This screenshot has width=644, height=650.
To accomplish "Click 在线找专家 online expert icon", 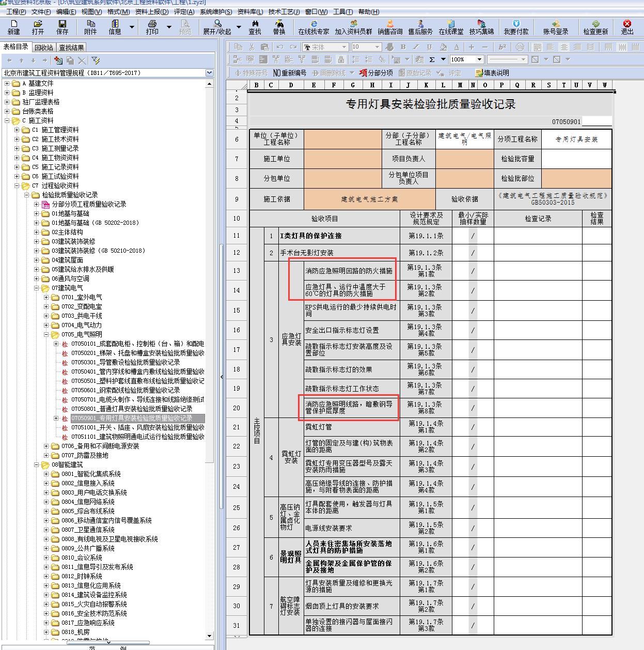I will pos(314,27).
